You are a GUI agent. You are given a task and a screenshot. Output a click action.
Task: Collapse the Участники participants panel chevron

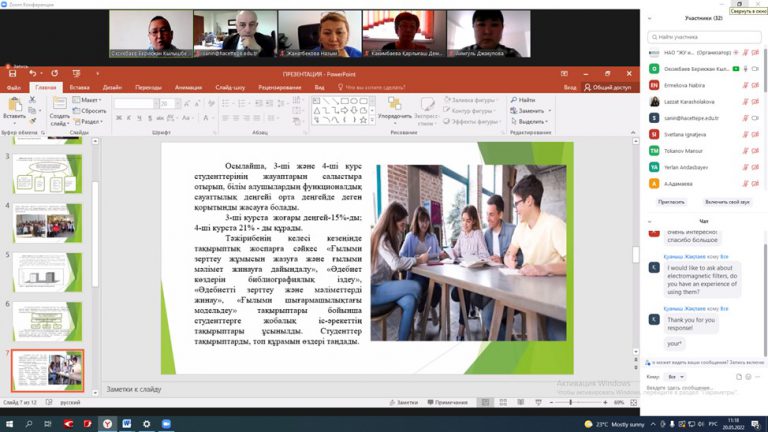coord(650,18)
